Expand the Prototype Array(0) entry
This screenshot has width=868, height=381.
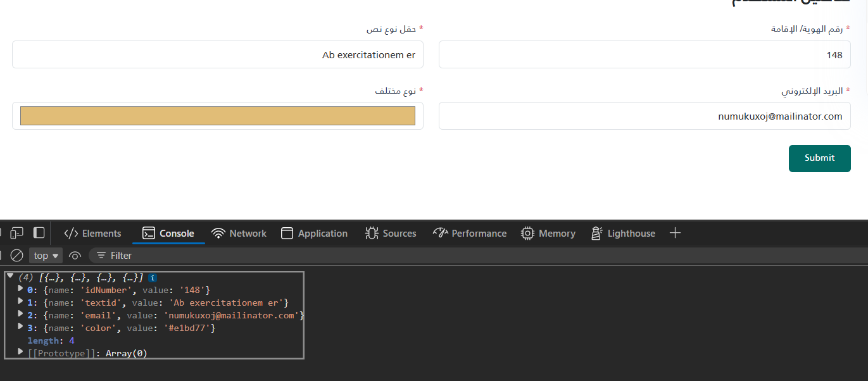[20, 351]
